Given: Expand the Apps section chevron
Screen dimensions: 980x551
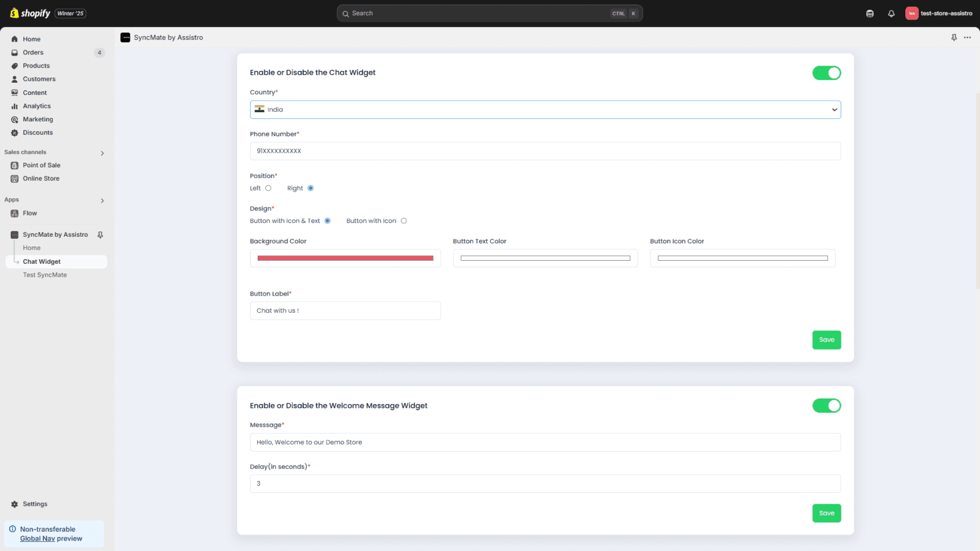Looking at the screenshot, I should click(102, 201).
